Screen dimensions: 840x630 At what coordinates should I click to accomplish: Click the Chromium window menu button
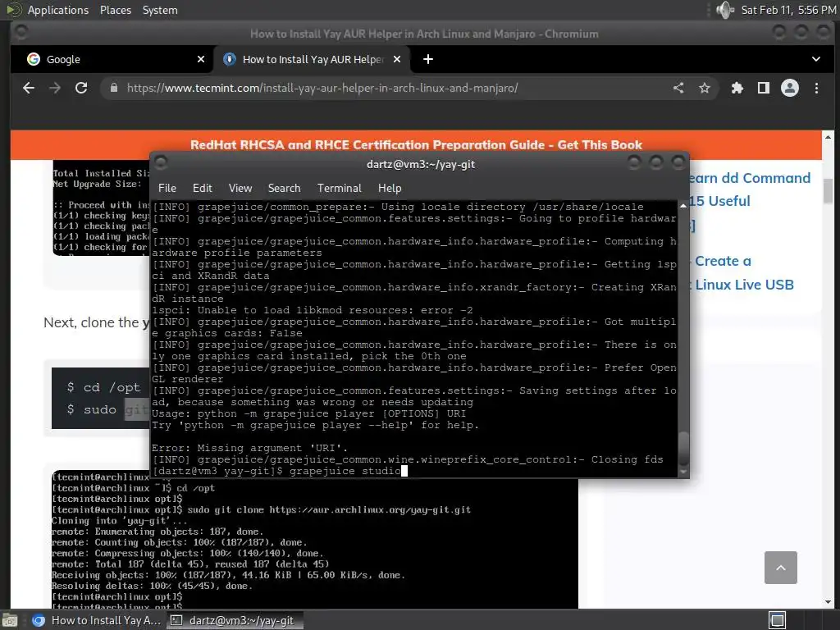(21, 32)
